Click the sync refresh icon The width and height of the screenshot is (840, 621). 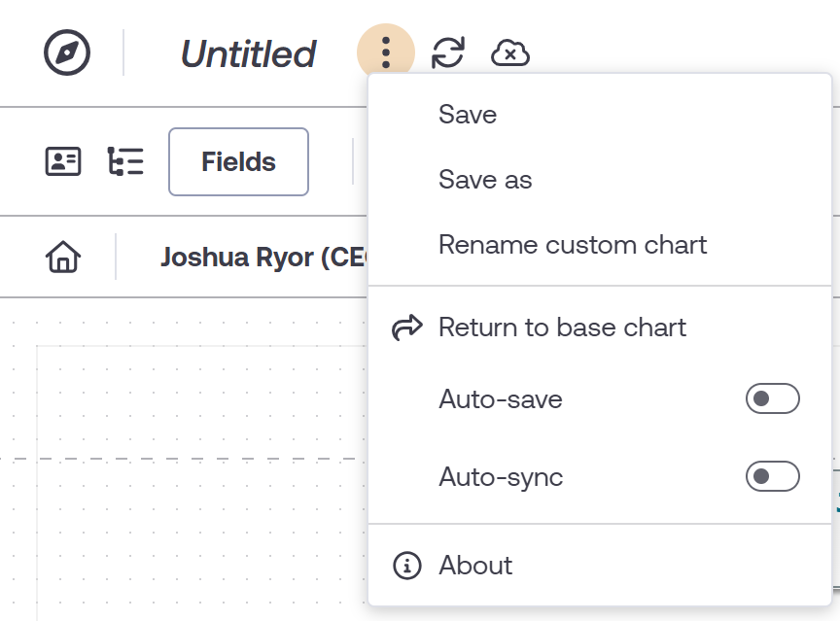[449, 53]
